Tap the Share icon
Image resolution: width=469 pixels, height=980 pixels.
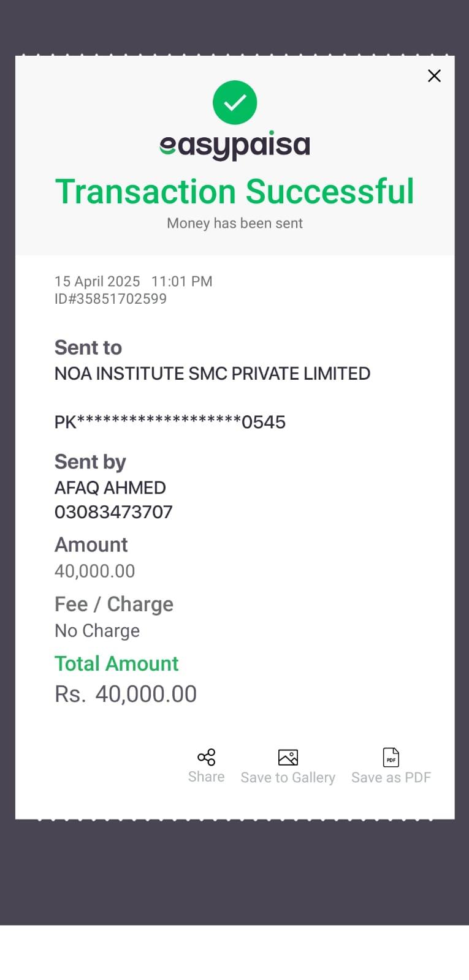(x=207, y=757)
